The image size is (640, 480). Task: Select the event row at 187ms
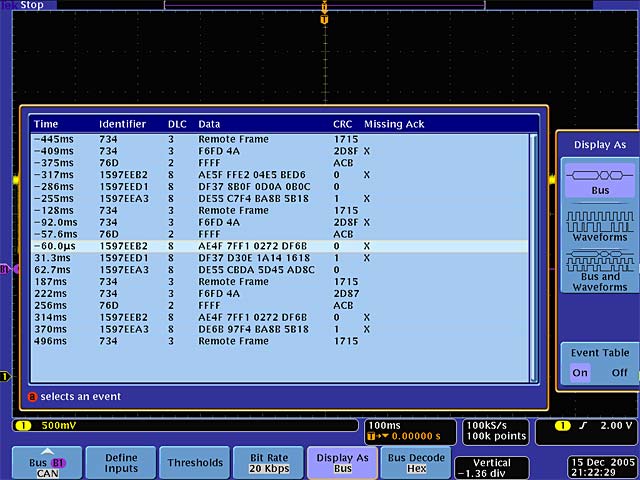pyautogui.click(x=280, y=282)
